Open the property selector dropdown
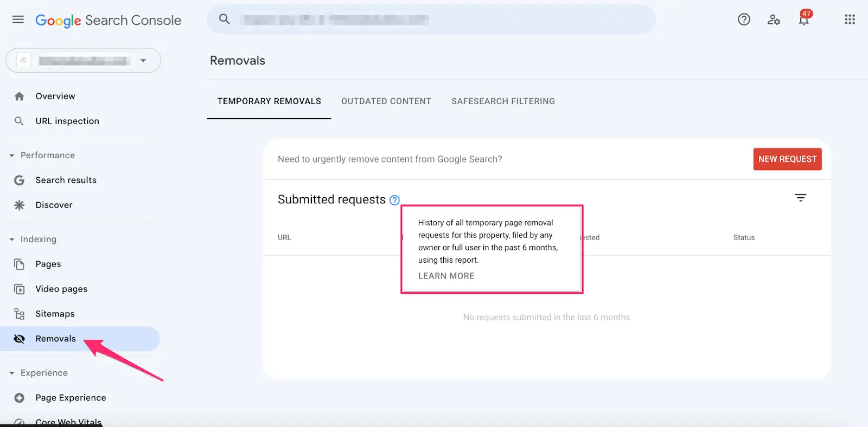The height and width of the screenshot is (427, 868). click(x=84, y=60)
